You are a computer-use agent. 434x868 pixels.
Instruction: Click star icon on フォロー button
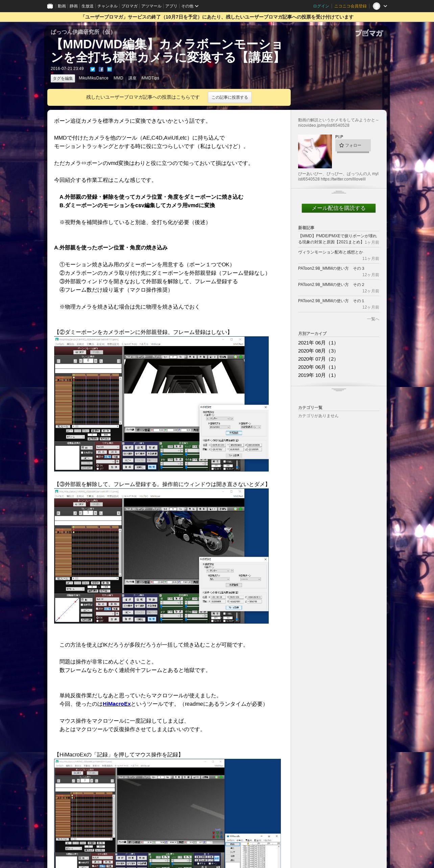click(x=341, y=145)
